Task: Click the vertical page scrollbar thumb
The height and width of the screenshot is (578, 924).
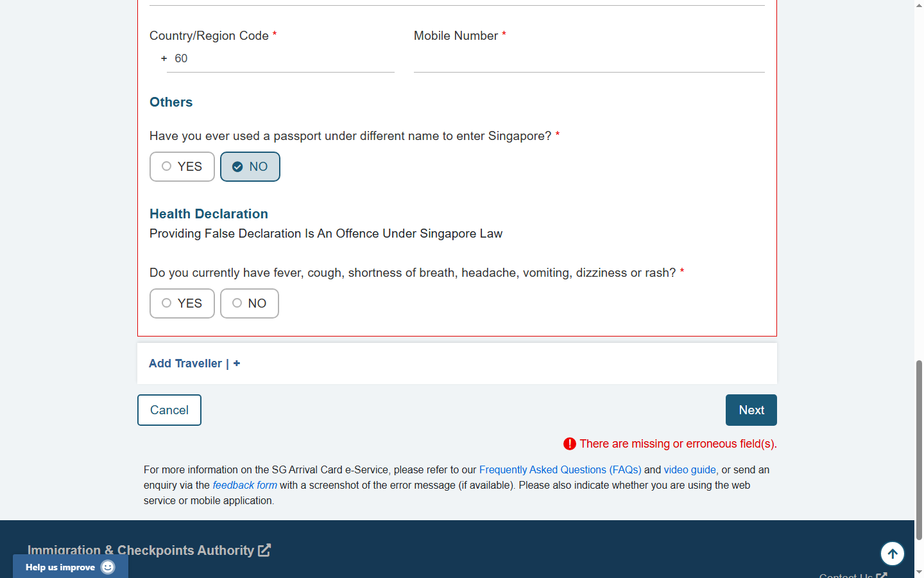Action: [x=919, y=450]
